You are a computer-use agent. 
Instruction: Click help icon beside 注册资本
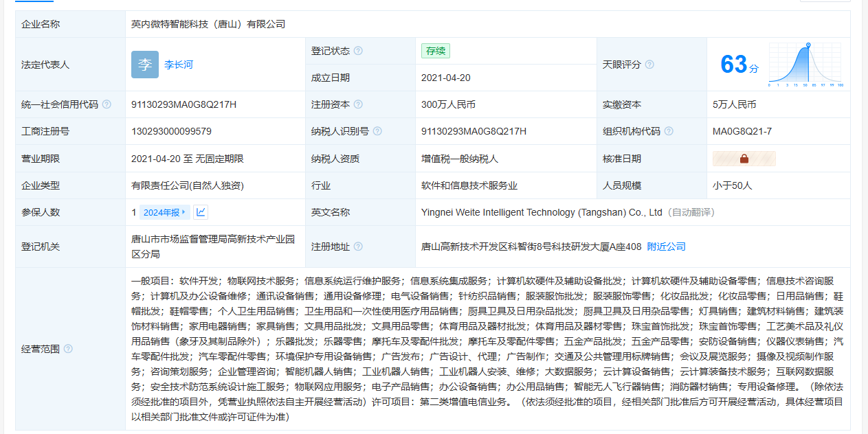coord(358,104)
